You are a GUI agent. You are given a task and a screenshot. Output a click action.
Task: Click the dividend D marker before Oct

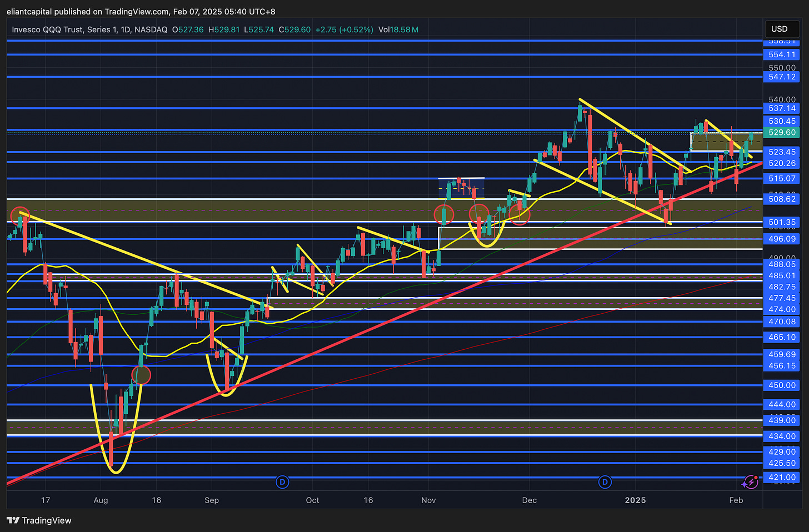coord(282,481)
